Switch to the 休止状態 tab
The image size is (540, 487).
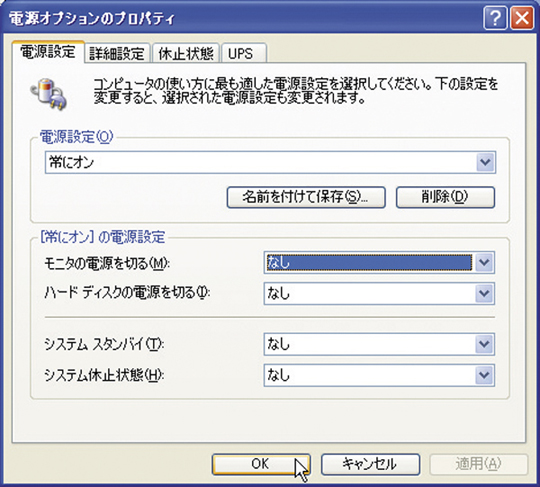pyautogui.click(x=186, y=53)
